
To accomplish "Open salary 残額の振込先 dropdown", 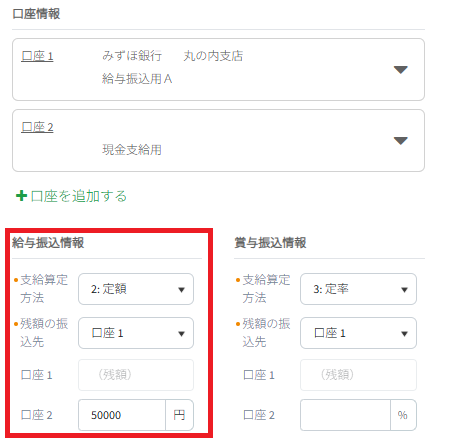I will (x=136, y=333).
